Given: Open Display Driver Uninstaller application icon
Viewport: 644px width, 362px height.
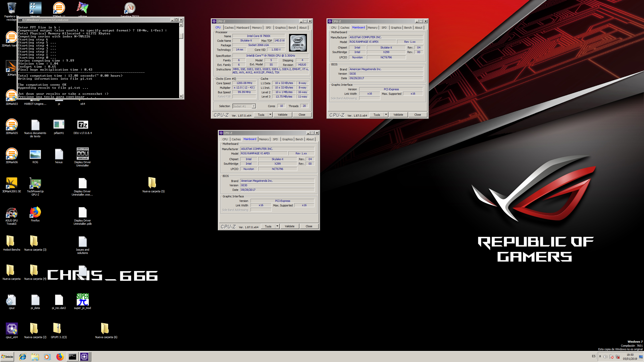Looking at the screenshot, I should (83, 157).
